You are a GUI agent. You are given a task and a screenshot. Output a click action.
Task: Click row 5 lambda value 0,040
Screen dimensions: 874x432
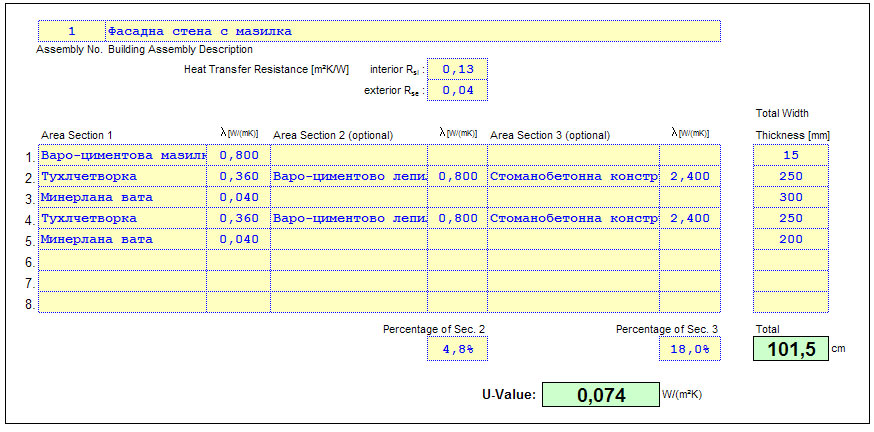[x=238, y=239]
